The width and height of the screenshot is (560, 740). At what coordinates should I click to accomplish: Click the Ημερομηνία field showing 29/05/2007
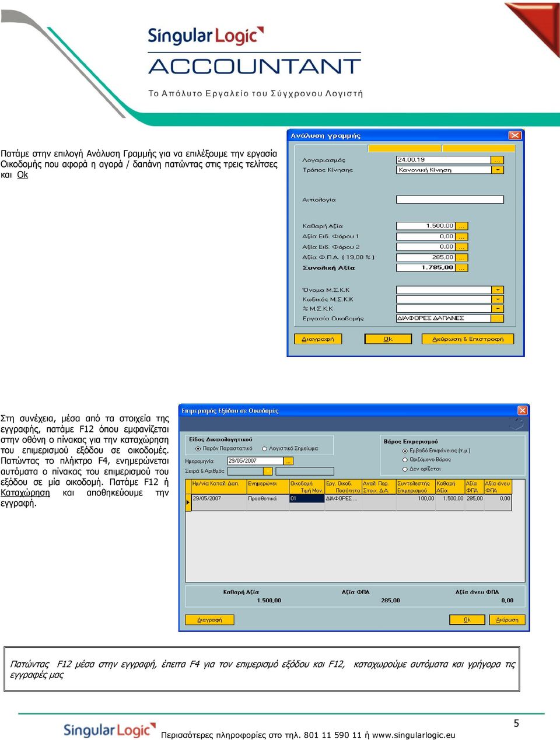pyautogui.click(x=255, y=461)
